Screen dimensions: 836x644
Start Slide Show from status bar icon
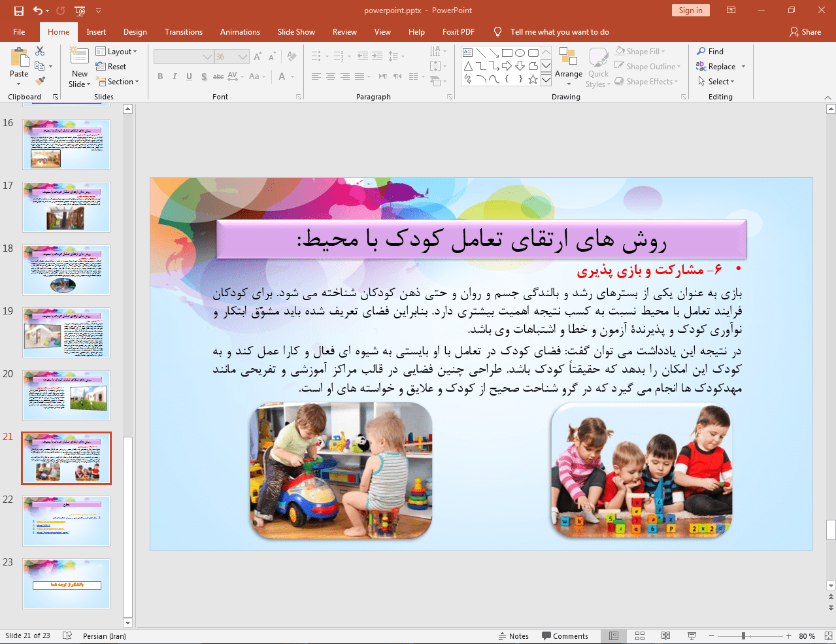click(x=692, y=636)
